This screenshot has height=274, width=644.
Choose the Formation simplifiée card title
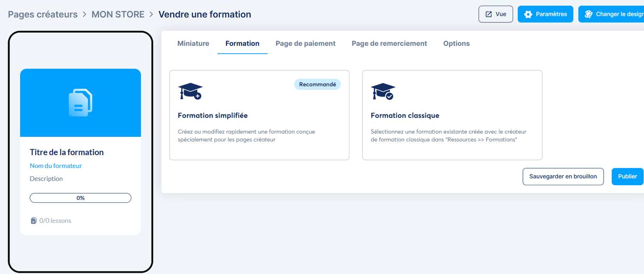coord(213,115)
